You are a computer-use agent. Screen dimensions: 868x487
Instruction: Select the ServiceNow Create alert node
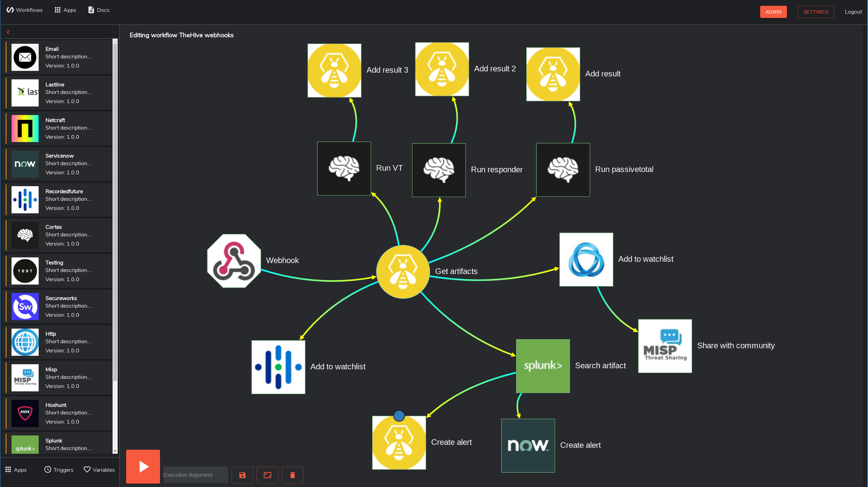tap(527, 445)
